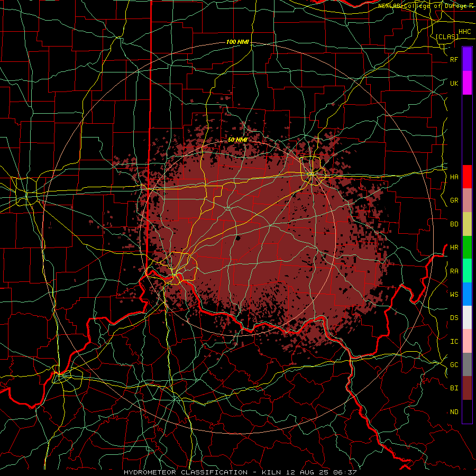Image resolution: width=476 pixels, height=476 pixels.
Task: Click the 'BD' legend label
Action: pos(454,224)
